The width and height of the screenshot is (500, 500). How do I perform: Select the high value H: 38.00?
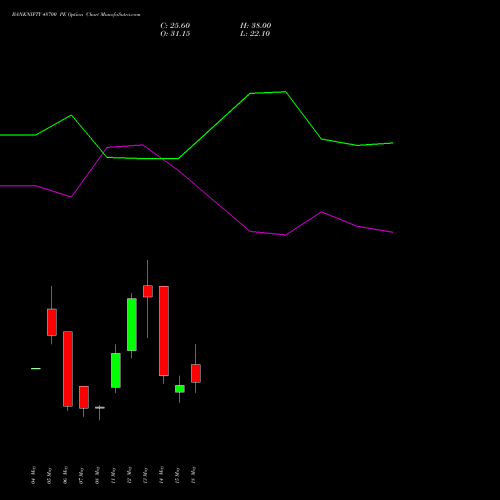pos(256,26)
